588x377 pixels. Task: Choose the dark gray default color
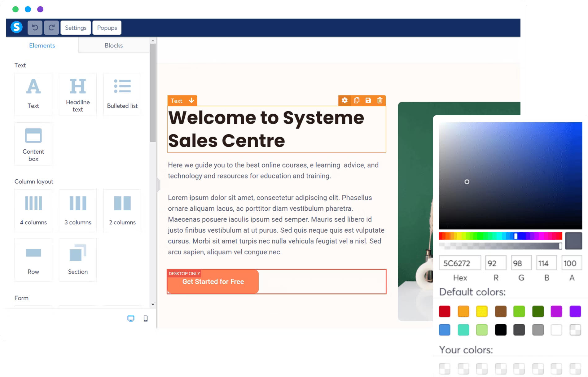tap(519, 330)
